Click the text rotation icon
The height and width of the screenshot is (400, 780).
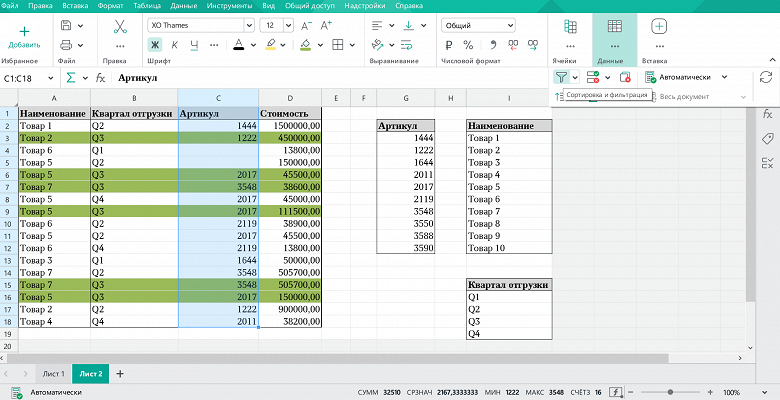pos(377,45)
